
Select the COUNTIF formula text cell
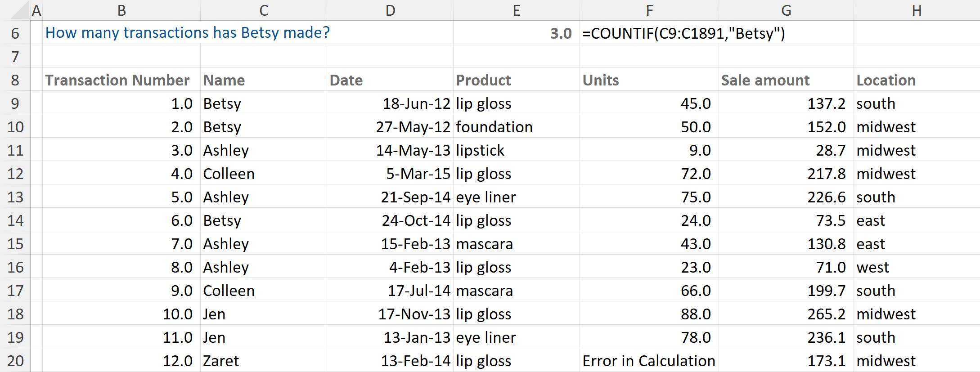(x=683, y=34)
